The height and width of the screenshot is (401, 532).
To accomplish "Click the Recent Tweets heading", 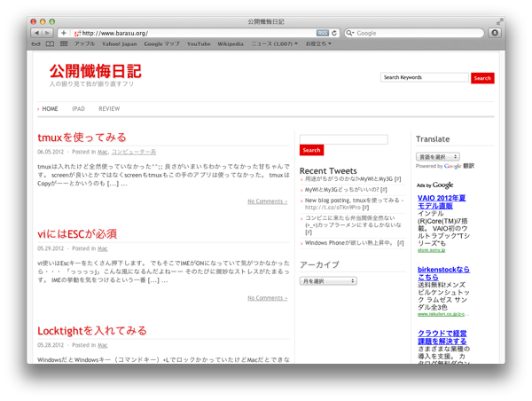I will click(x=328, y=171).
